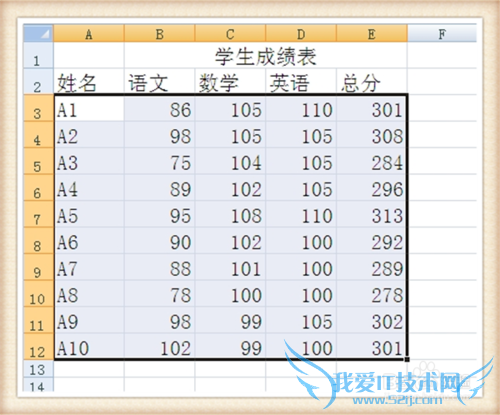Select column B header
Screen dimensions: 500x415
160,33
